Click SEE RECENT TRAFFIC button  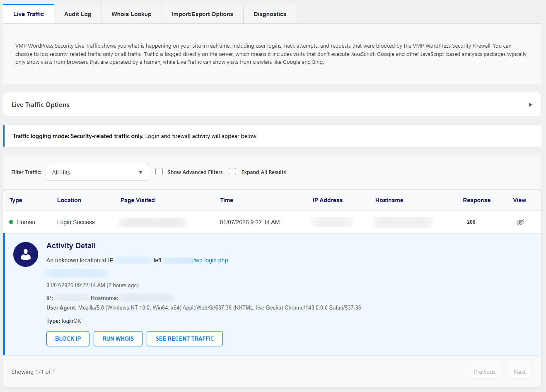pyautogui.click(x=185, y=339)
